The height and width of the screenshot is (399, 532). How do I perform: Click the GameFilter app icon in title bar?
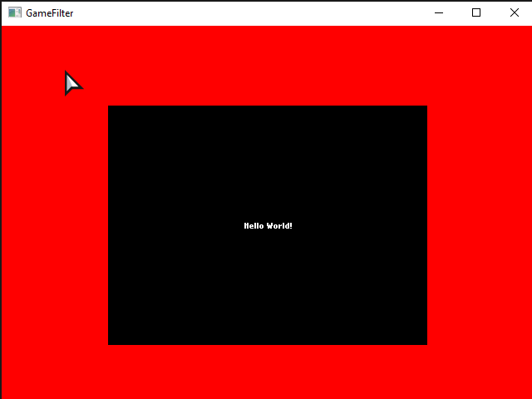coord(15,13)
